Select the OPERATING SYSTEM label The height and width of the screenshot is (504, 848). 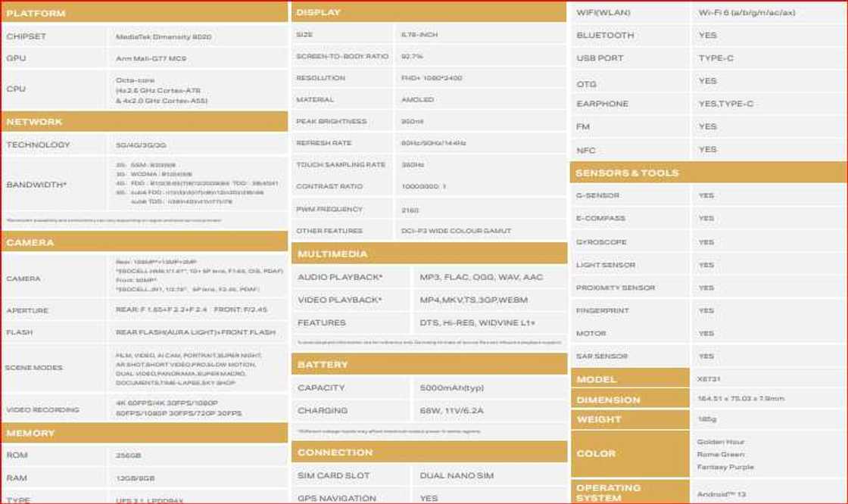[608, 493]
